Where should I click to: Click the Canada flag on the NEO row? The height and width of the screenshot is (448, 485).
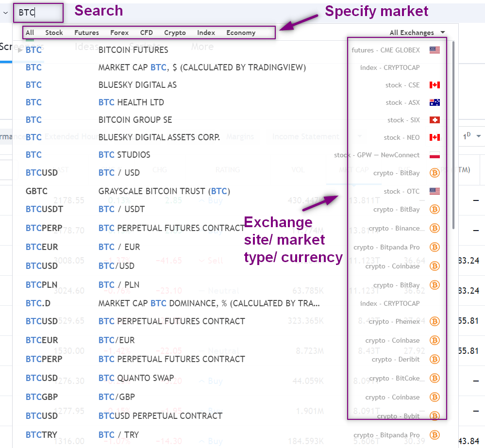[435, 137]
